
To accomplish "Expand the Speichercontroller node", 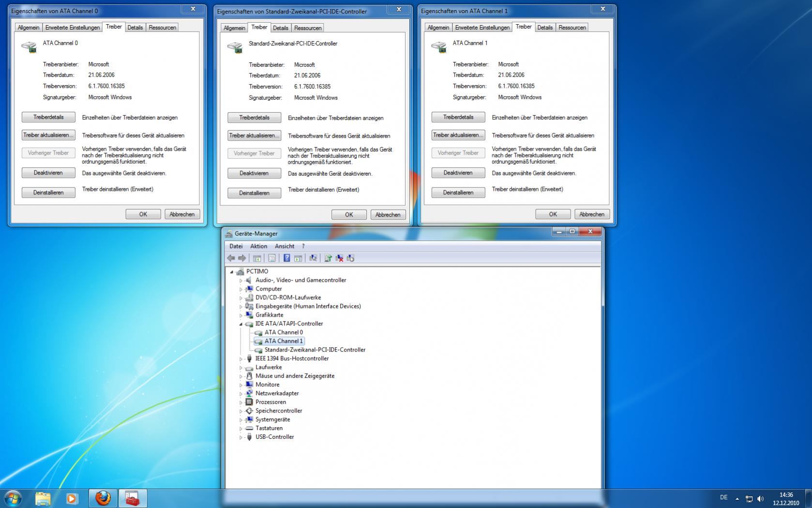I will (241, 411).
